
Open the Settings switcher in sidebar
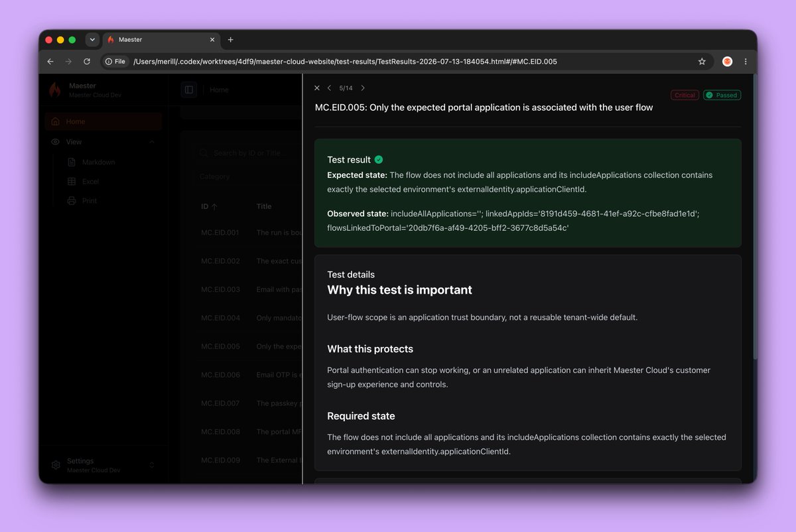103,465
